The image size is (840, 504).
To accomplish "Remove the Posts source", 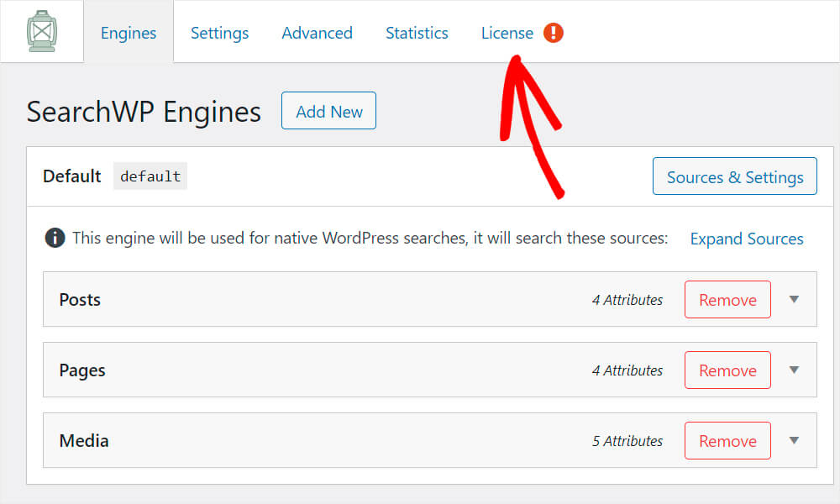I will coord(727,299).
